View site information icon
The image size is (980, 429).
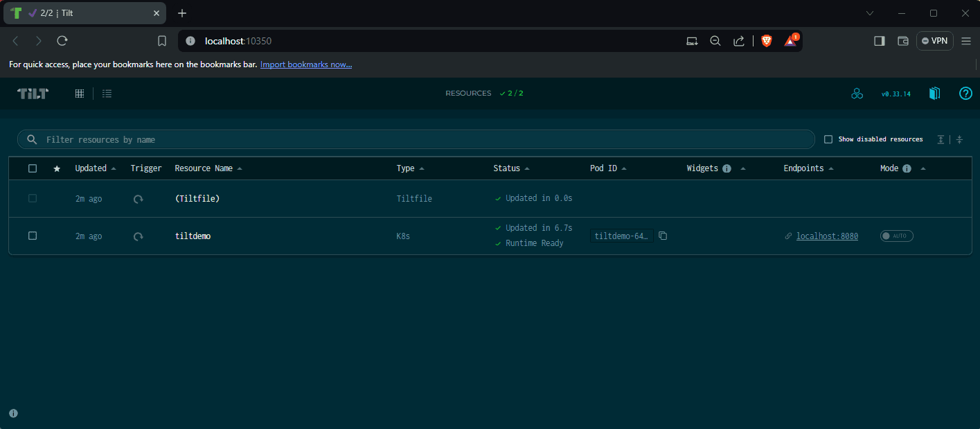coord(190,41)
